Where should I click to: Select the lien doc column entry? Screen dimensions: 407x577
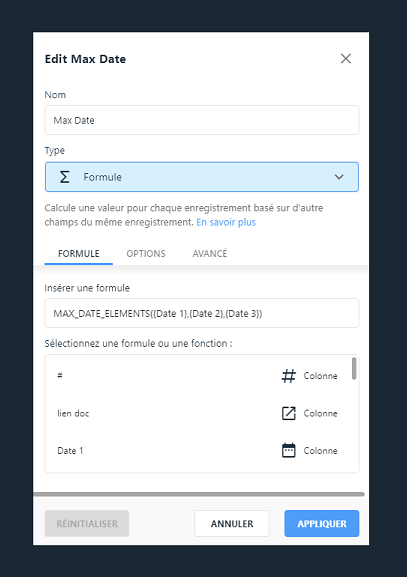click(198, 413)
